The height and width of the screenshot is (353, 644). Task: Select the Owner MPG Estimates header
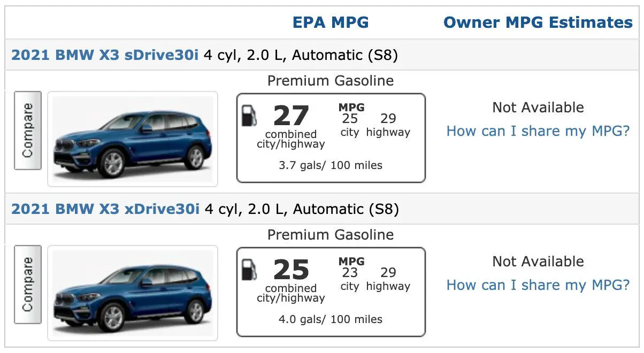coord(538,22)
